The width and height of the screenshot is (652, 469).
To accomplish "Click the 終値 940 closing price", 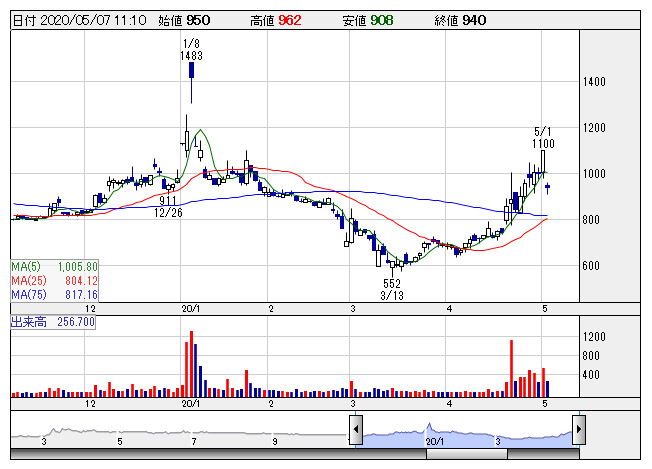I will coord(461,19).
